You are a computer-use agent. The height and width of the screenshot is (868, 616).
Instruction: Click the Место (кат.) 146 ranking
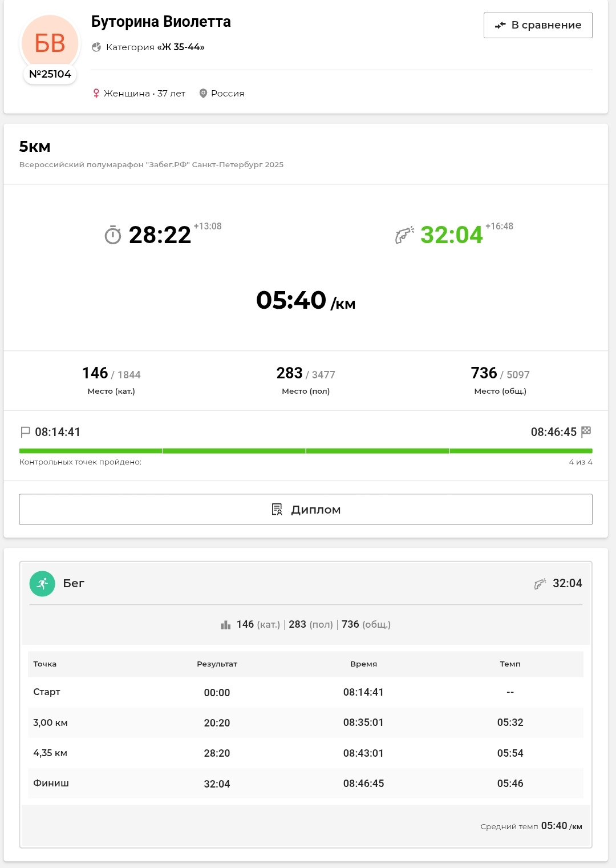click(x=111, y=381)
